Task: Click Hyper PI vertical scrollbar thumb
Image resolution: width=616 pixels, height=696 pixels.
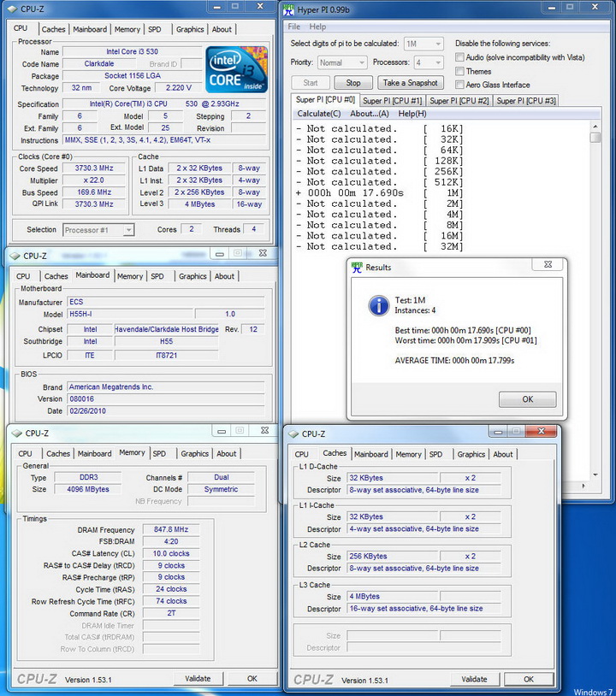Action: pyautogui.click(x=595, y=137)
